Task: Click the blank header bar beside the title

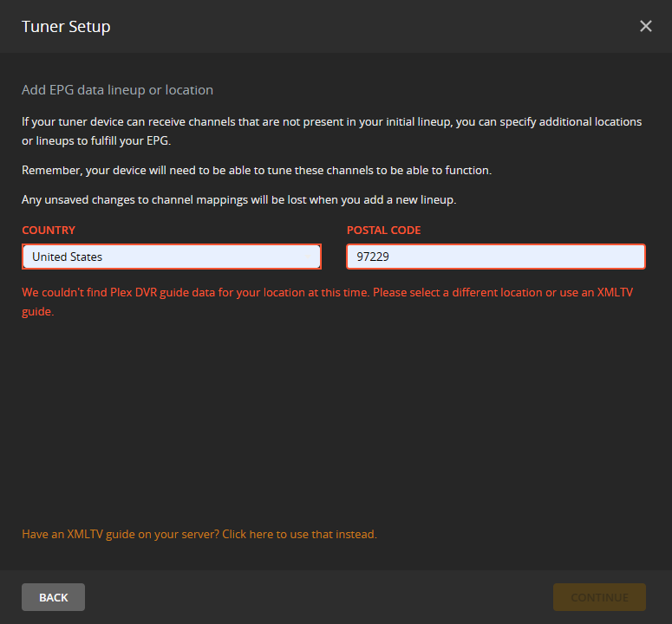Action: click(373, 27)
